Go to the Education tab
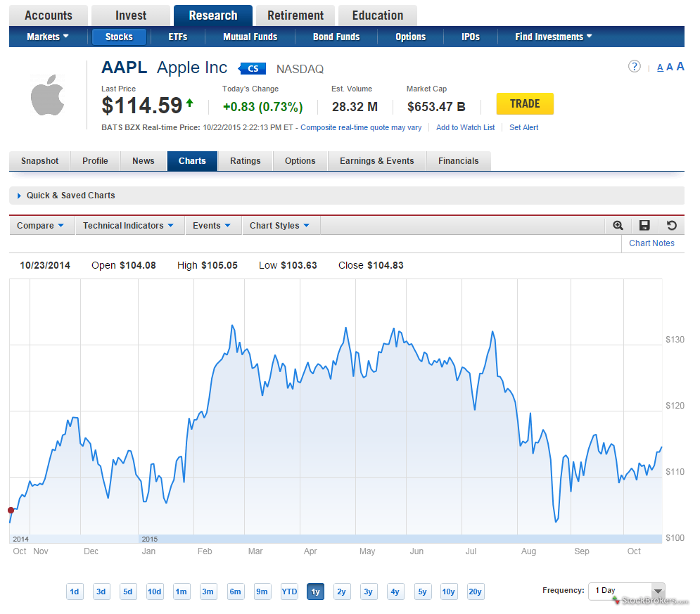The image size is (700, 614). coord(378,15)
